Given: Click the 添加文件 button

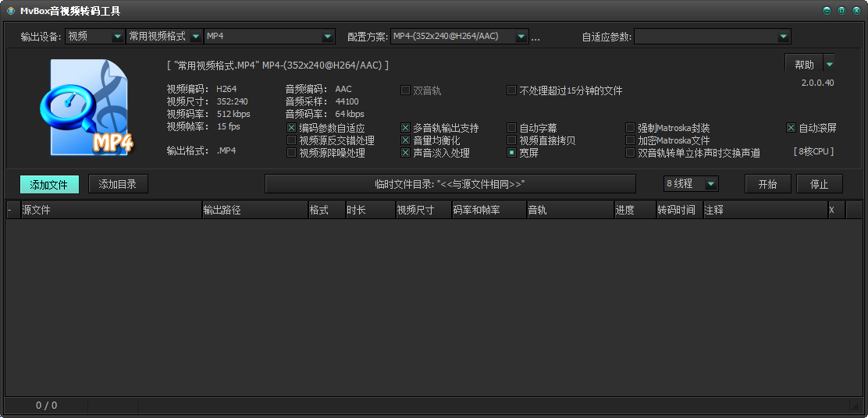Looking at the screenshot, I should (49, 184).
